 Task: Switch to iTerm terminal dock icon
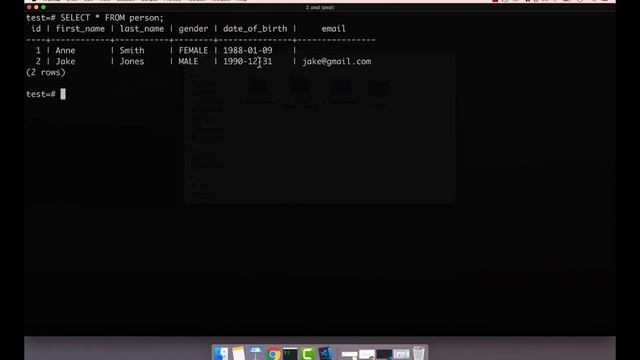(x=290, y=353)
